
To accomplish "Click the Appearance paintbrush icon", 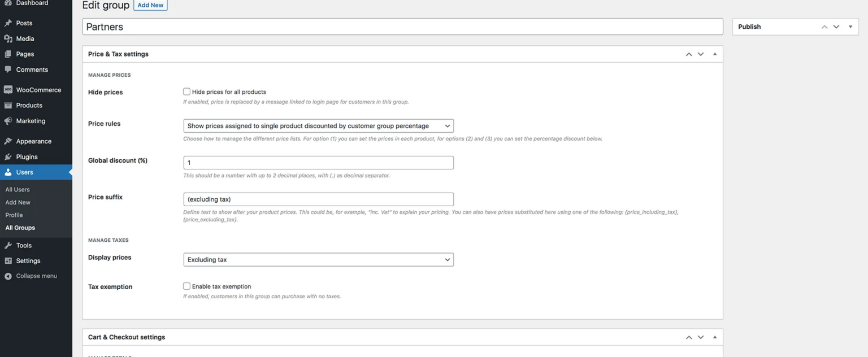I will coord(8,141).
